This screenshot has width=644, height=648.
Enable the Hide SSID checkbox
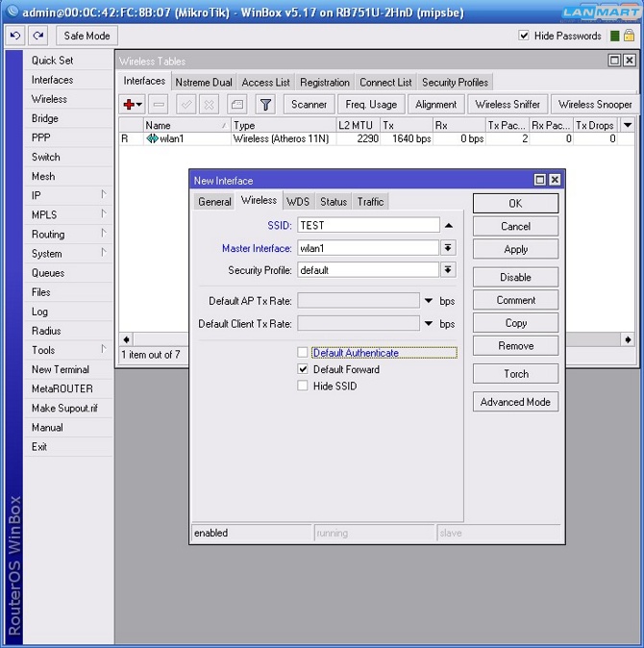303,386
